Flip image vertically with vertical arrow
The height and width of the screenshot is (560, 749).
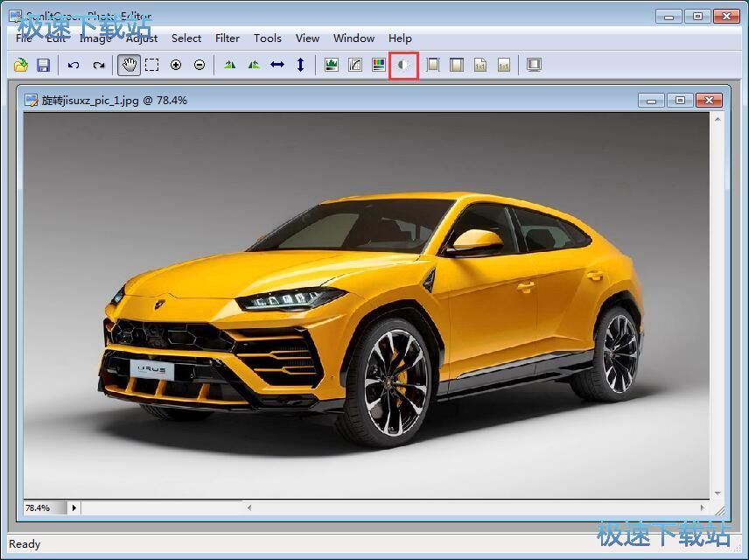300,65
